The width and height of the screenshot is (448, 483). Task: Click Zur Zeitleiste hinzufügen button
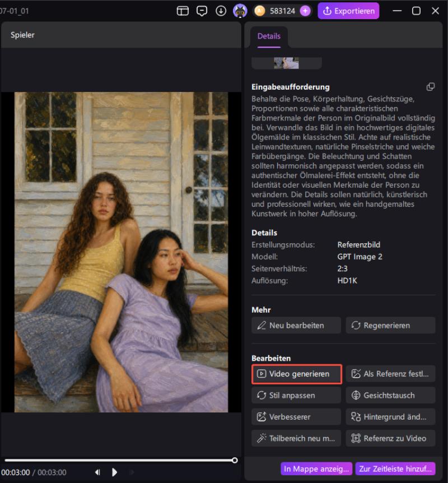(x=395, y=469)
